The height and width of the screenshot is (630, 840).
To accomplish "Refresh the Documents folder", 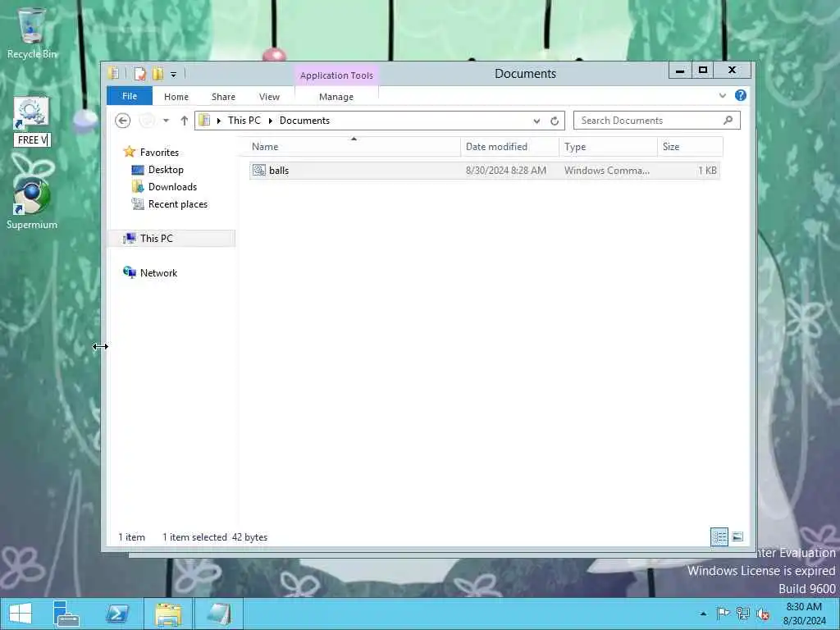I will coord(555,121).
